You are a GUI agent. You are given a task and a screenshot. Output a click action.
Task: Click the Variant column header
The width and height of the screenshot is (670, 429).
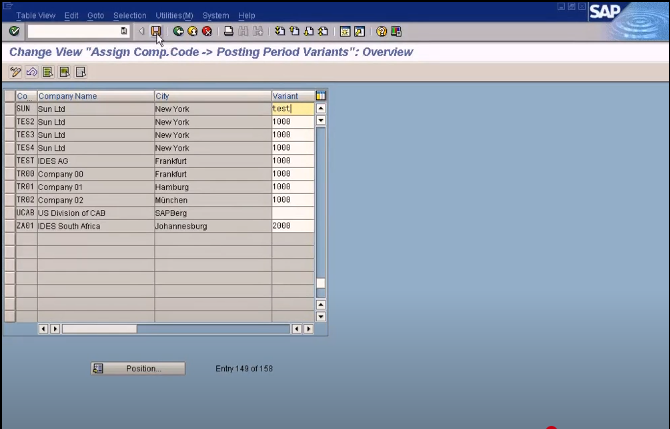click(293, 96)
